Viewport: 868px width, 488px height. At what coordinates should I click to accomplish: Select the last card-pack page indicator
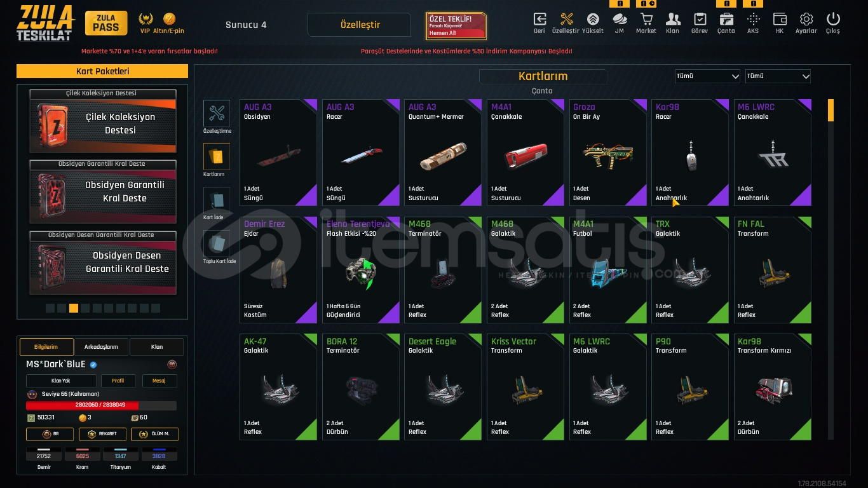coord(156,308)
